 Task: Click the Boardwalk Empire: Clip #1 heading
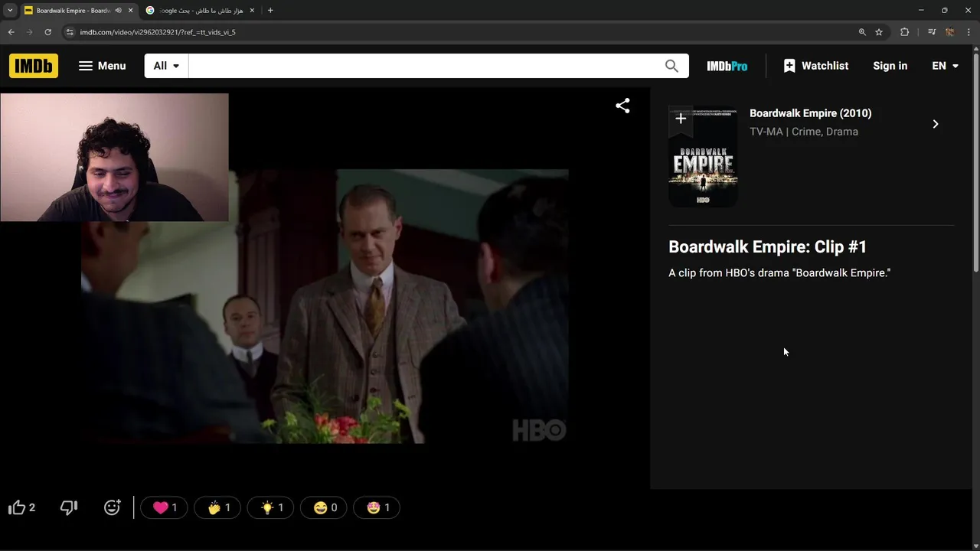(x=767, y=246)
